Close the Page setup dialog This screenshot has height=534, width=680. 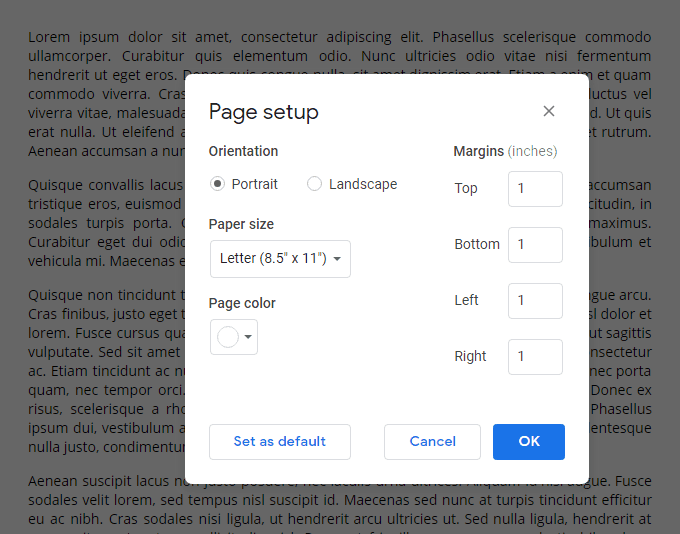tap(549, 111)
